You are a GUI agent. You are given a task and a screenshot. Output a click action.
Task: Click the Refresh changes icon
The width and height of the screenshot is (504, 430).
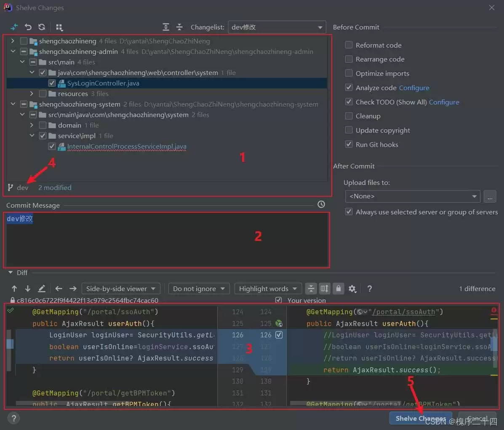pyautogui.click(x=42, y=27)
